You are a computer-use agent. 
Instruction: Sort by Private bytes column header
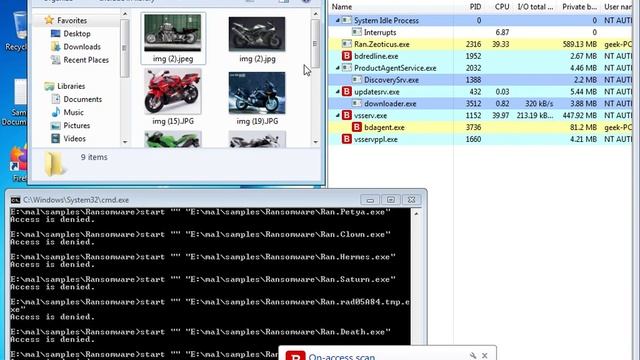coord(579,7)
